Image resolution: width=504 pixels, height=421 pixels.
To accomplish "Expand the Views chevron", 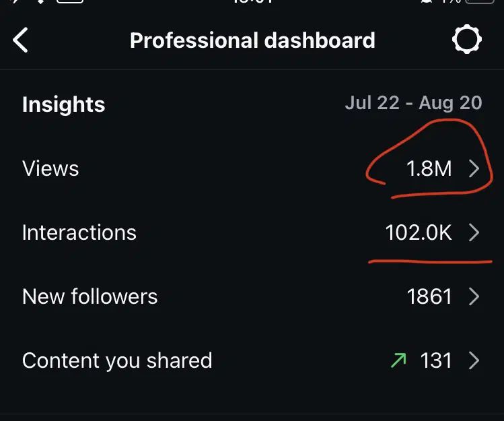I will coord(474,168).
